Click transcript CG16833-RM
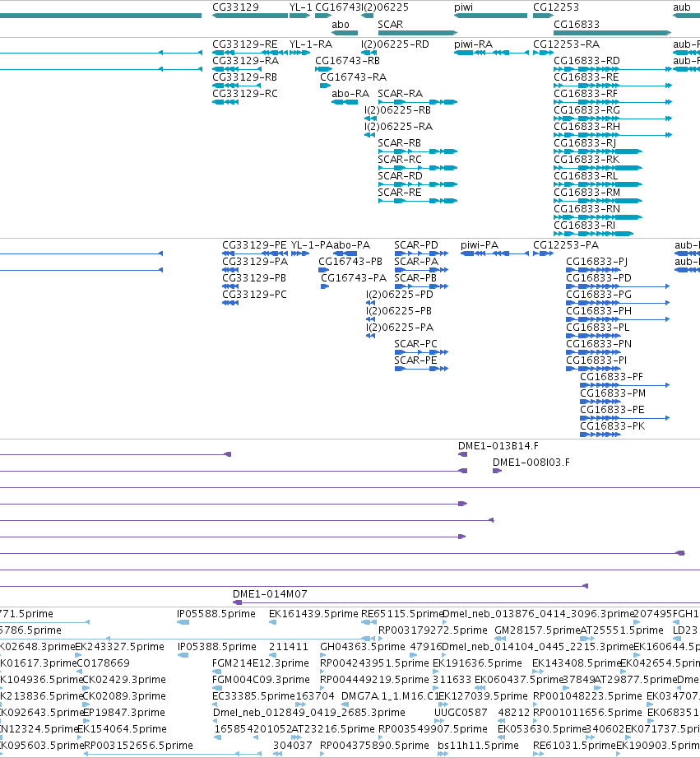Viewport: 700px width, 758px height. click(586, 193)
